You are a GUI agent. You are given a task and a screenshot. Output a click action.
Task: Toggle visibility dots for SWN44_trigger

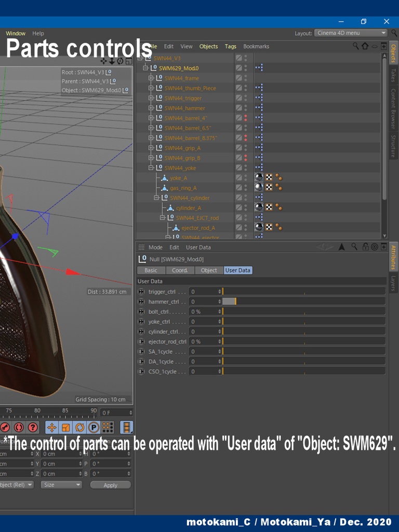click(246, 98)
